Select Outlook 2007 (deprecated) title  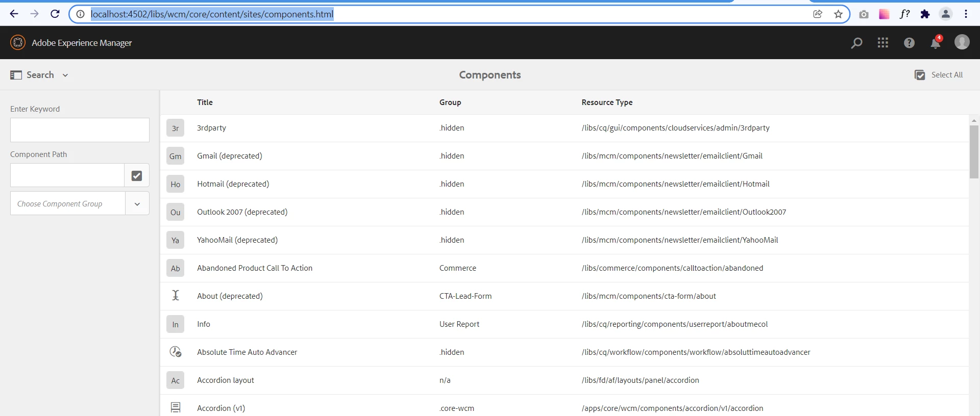[242, 212]
